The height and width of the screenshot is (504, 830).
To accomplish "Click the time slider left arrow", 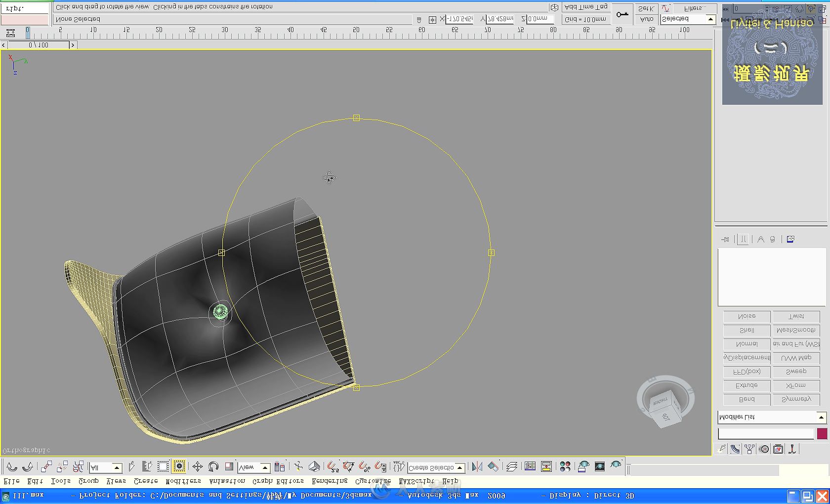I will pyautogui.click(x=4, y=45).
